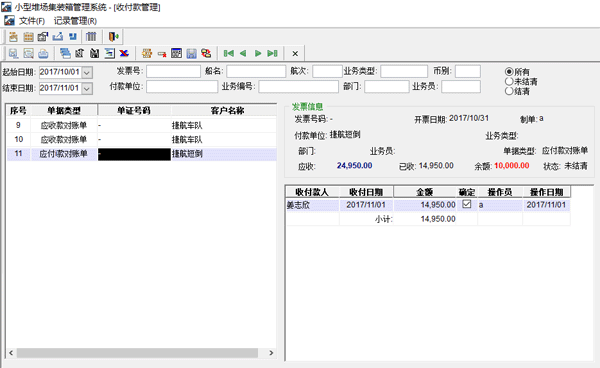Click the second faded preview page icon
600x368 pixels.
(x=28, y=54)
